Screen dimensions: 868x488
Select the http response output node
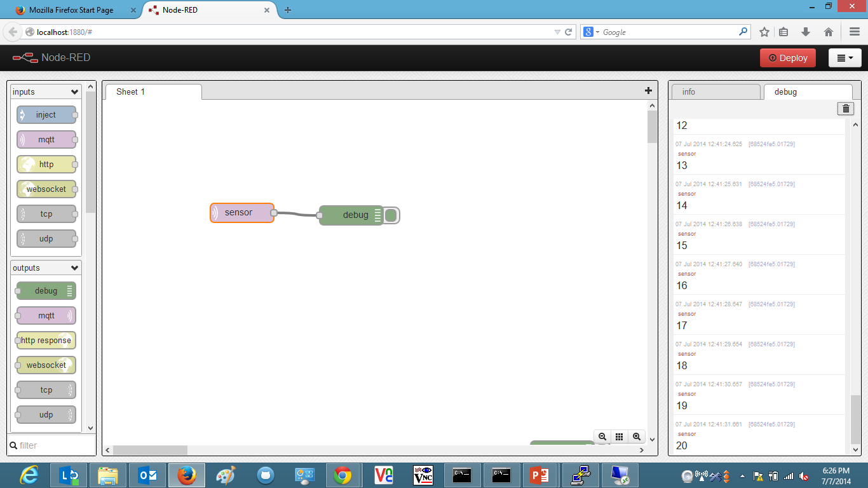46,341
